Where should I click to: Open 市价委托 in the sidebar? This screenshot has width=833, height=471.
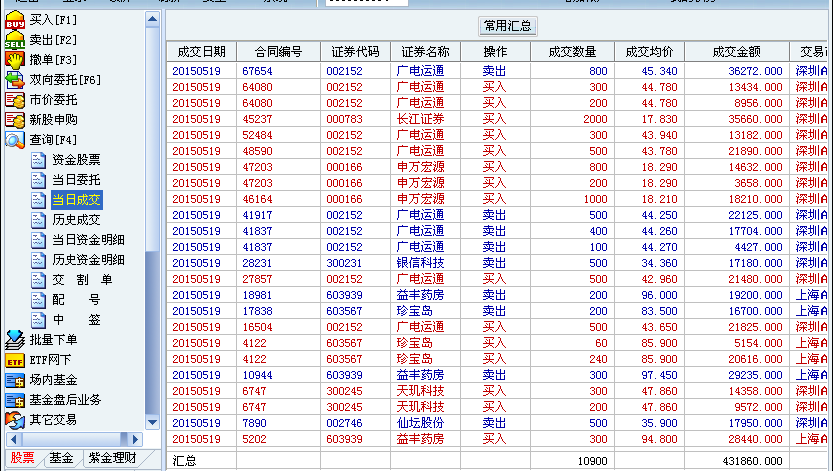[52, 100]
